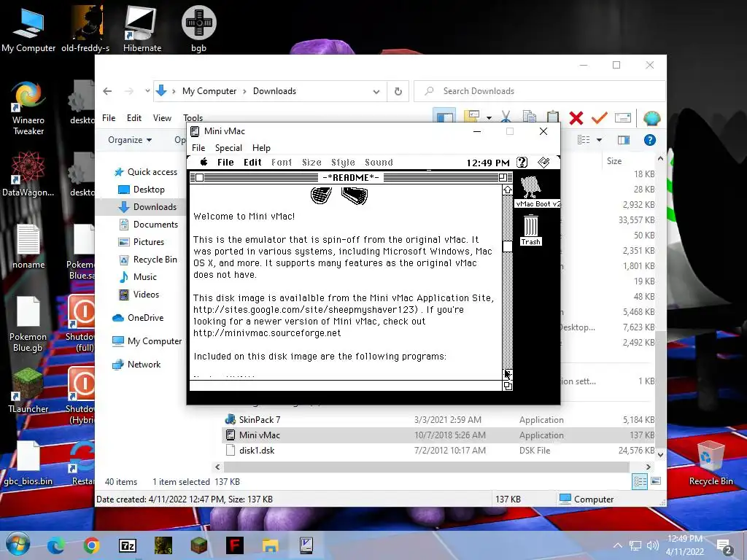Select the SkinPack 7 file row
The image size is (747, 560).
pyautogui.click(x=438, y=419)
